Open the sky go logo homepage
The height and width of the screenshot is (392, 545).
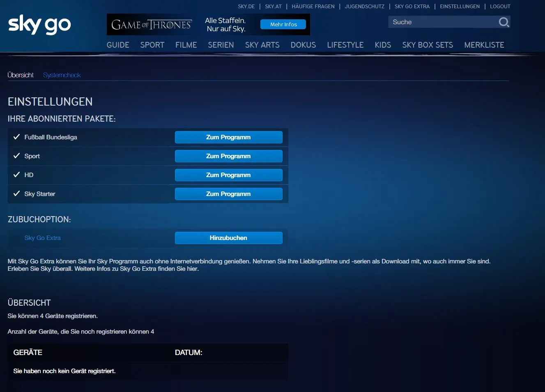[x=39, y=25]
